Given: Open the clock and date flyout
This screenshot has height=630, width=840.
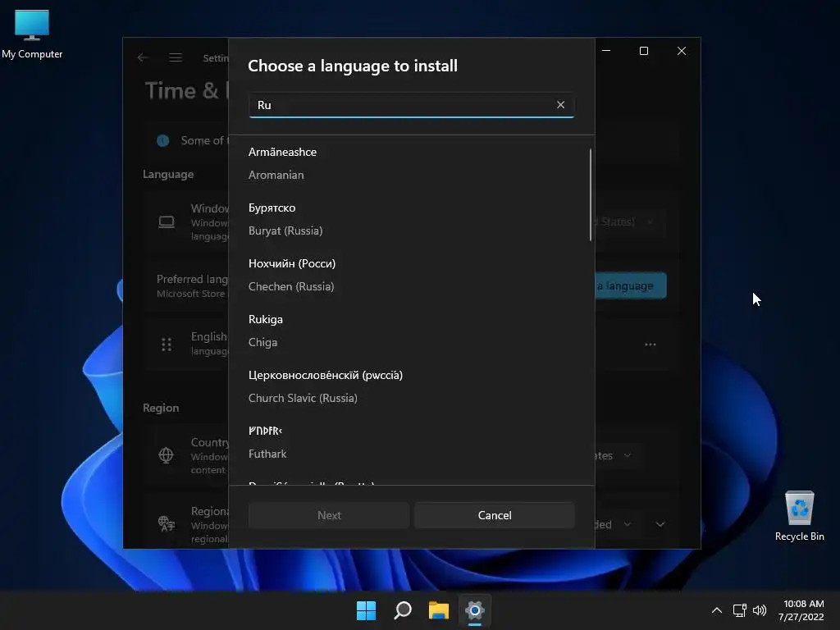Looking at the screenshot, I should pyautogui.click(x=801, y=610).
